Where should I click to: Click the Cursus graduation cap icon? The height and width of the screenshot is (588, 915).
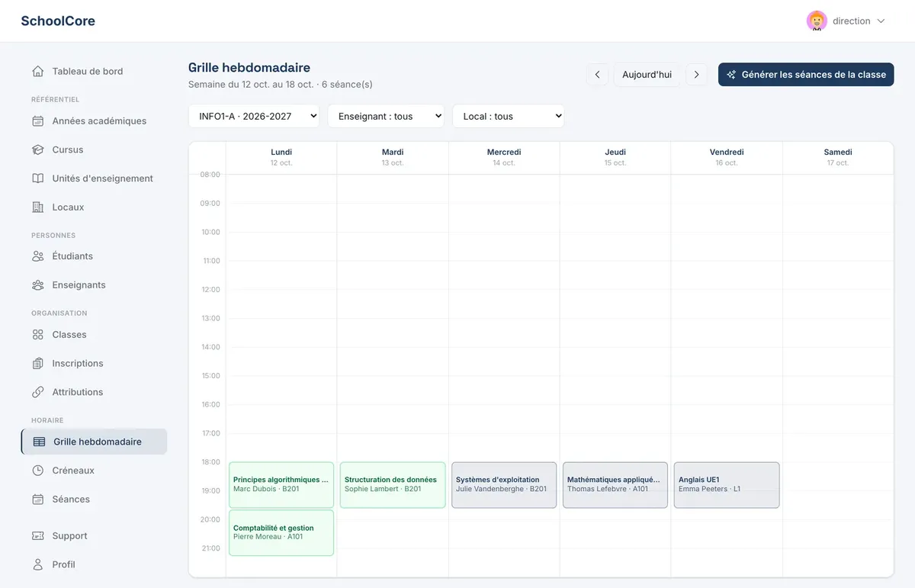[38, 150]
